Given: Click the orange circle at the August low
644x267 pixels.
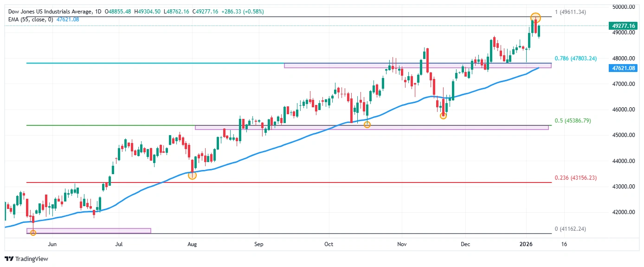Looking at the screenshot, I should click(x=192, y=175).
